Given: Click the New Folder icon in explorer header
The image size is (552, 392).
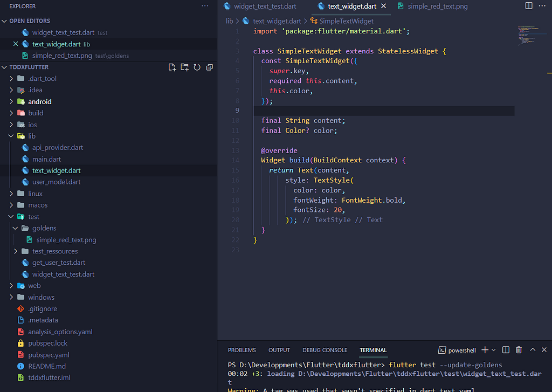Looking at the screenshot, I should click(184, 67).
